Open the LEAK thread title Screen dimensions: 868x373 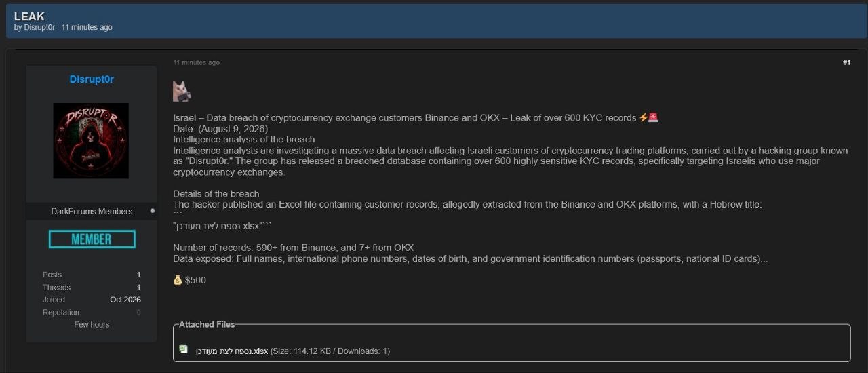coord(29,16)
